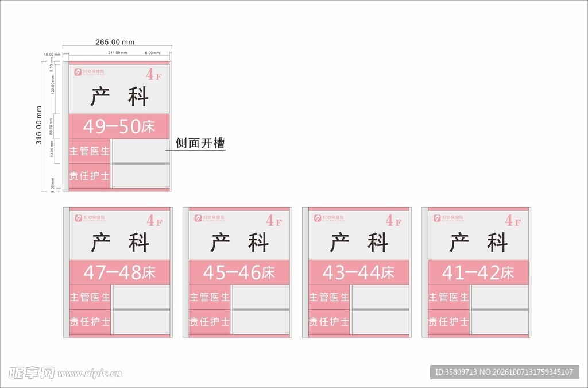Select blank doctor name slot on 49–50床 sign
This screenshot has height=388, width=588.
141,151
